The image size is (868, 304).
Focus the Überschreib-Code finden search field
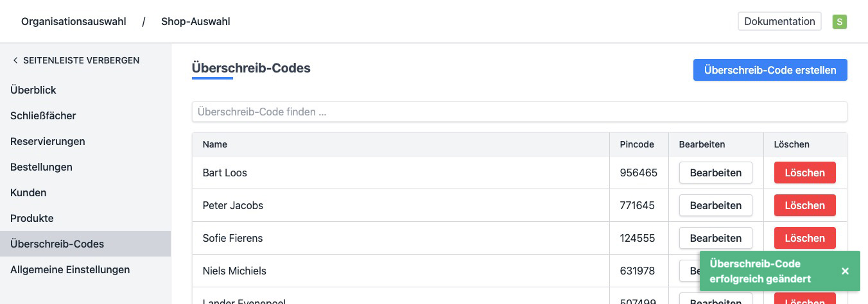(519, 112)
